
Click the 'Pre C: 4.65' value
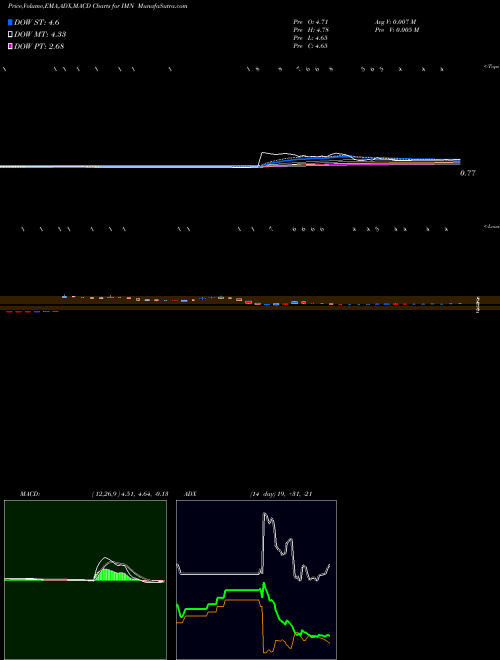click(x=311, y=46)
